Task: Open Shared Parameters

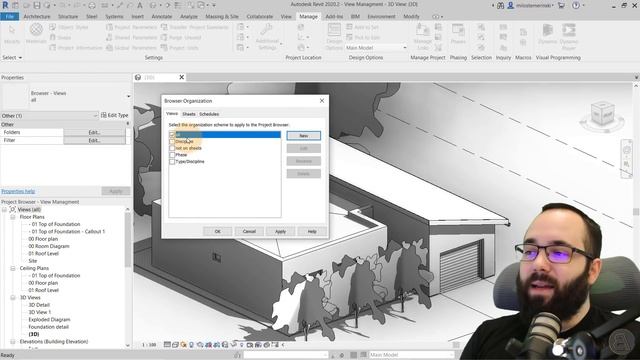Action: (131, 37)
